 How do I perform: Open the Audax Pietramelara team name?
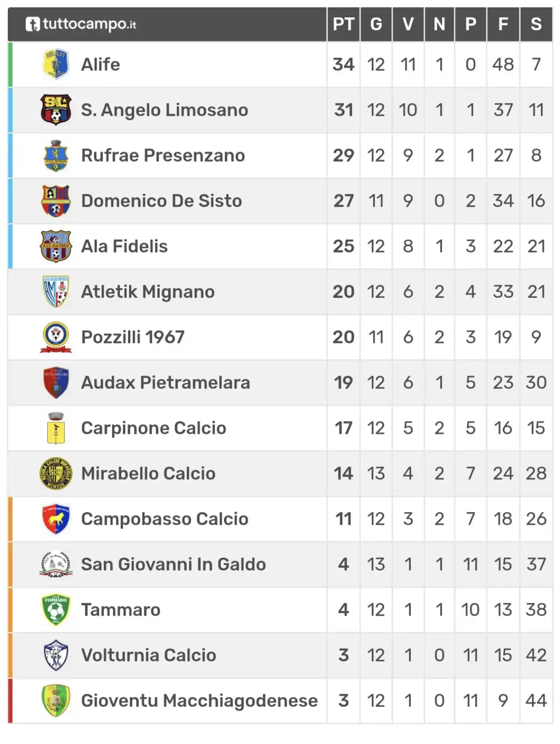[165, 383]
